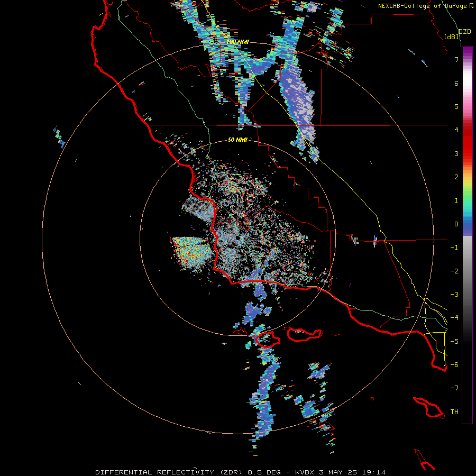Click the radar image title caption at bottom
This screenshot has width=476, height=476.
(x=240, y=472)
